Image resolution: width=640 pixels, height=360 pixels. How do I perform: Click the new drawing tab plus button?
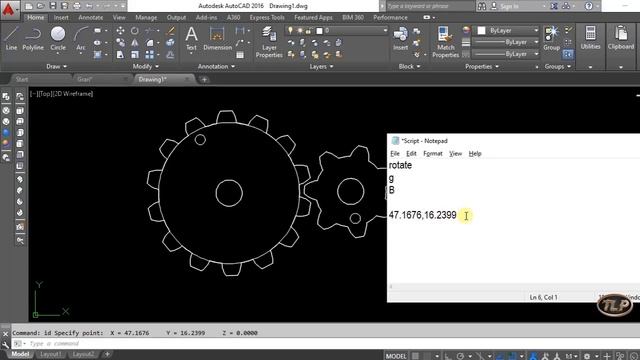(204, 80)
